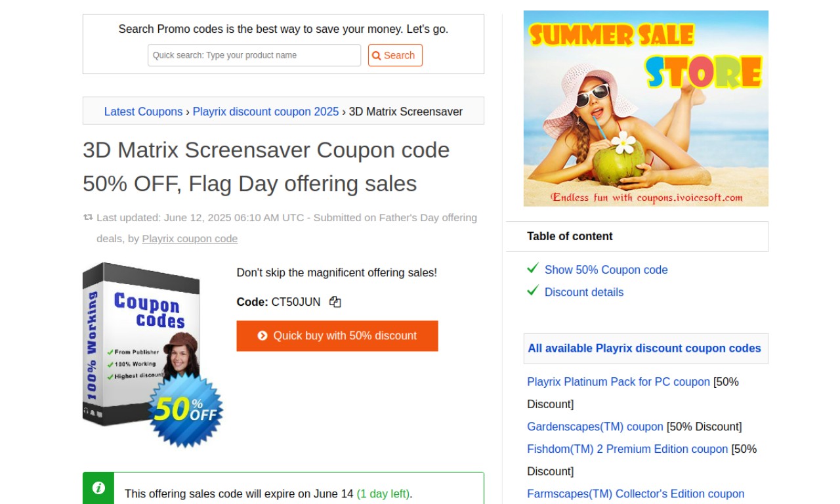
Task: Click the arrow icon on Quick buy button
Action: click(262, 336)
